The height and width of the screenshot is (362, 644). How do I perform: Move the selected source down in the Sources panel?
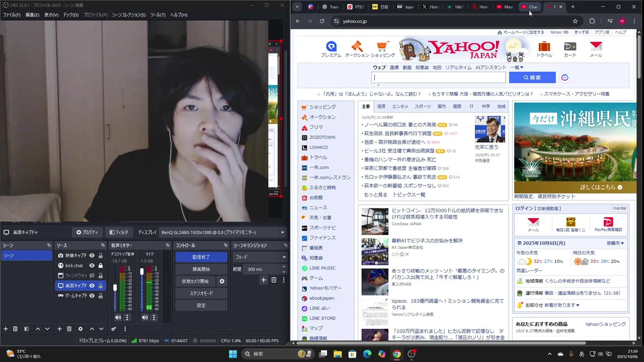101,329
